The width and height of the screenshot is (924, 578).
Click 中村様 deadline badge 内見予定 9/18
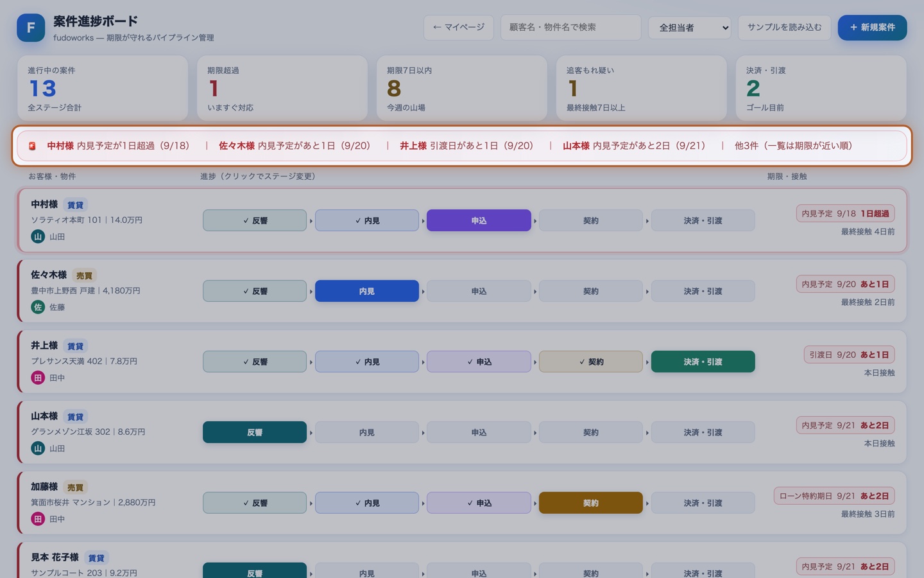[845, 213]
